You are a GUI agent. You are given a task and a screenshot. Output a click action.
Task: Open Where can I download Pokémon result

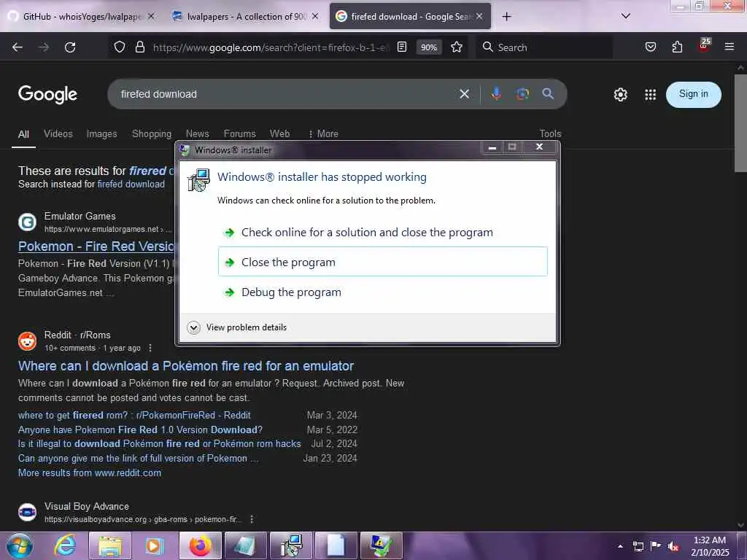point(186,366)
